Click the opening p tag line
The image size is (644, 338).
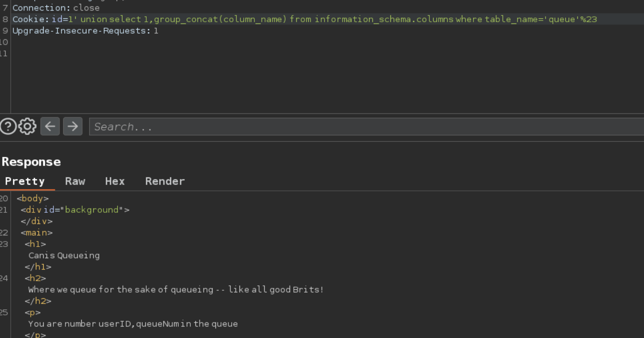click(32, 313)
